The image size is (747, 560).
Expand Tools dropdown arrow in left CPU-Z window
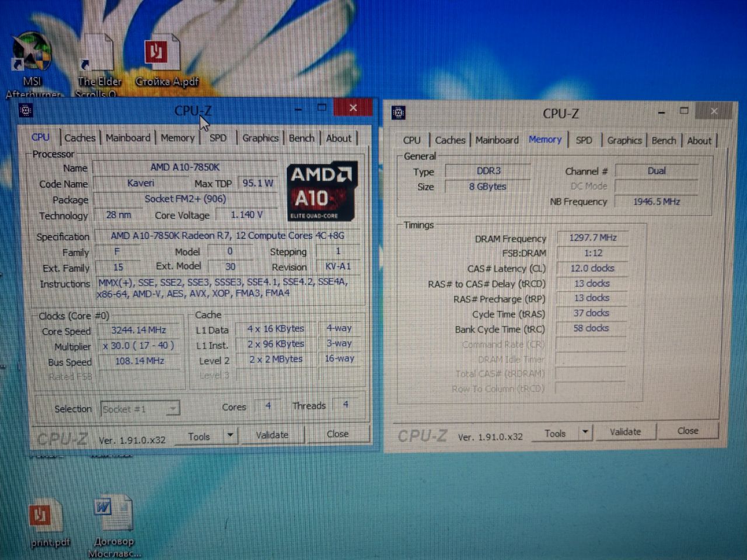click(230, 435)
